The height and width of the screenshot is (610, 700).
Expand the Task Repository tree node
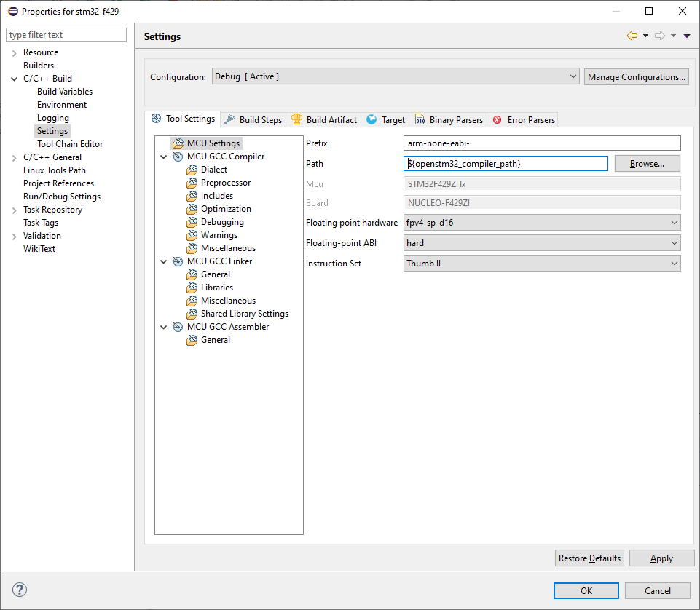click(x=15, y=210)
